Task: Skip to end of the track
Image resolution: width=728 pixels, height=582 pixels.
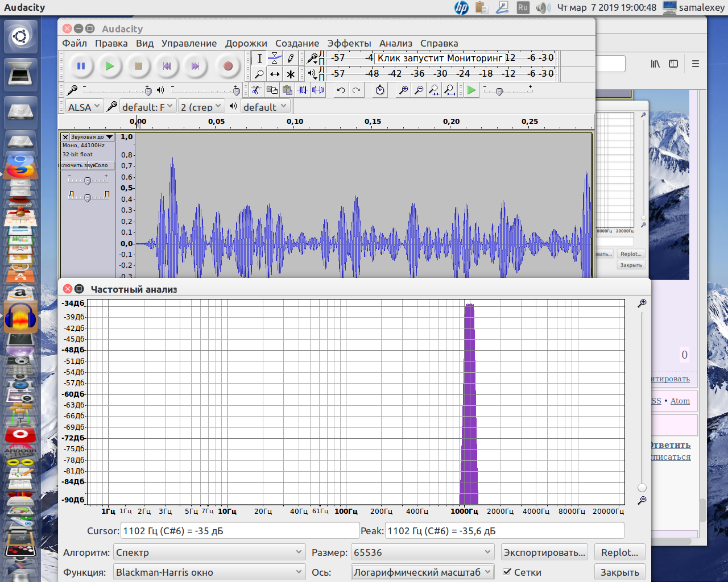Action: click(x=195, y=66)
